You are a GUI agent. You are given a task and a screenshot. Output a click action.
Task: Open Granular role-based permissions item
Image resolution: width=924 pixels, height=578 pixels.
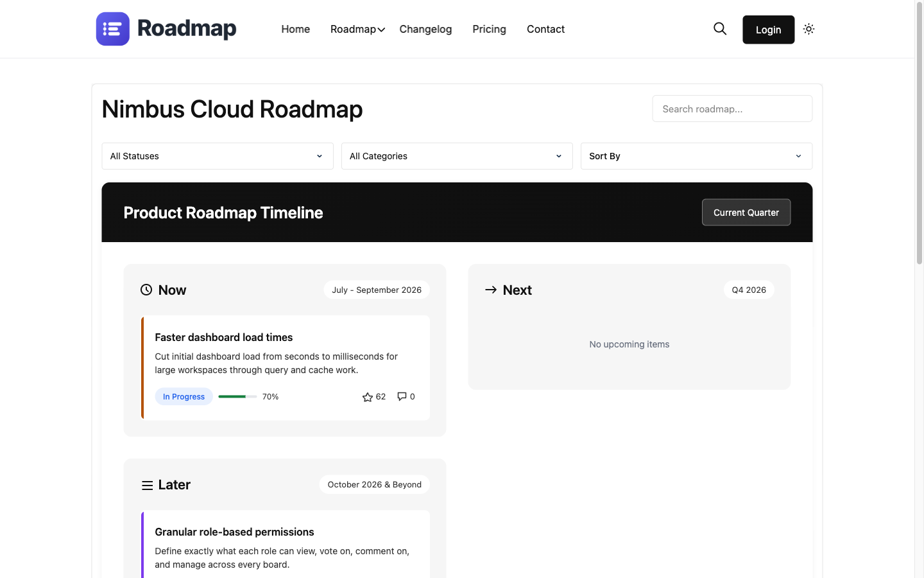pyautogui.click(x=234, y=532)
